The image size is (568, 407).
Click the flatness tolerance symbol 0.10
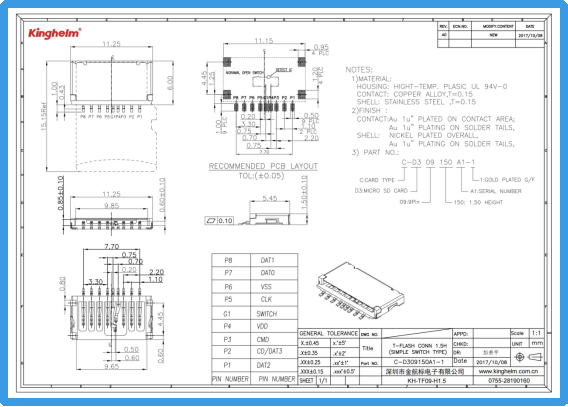pos(220,221)
